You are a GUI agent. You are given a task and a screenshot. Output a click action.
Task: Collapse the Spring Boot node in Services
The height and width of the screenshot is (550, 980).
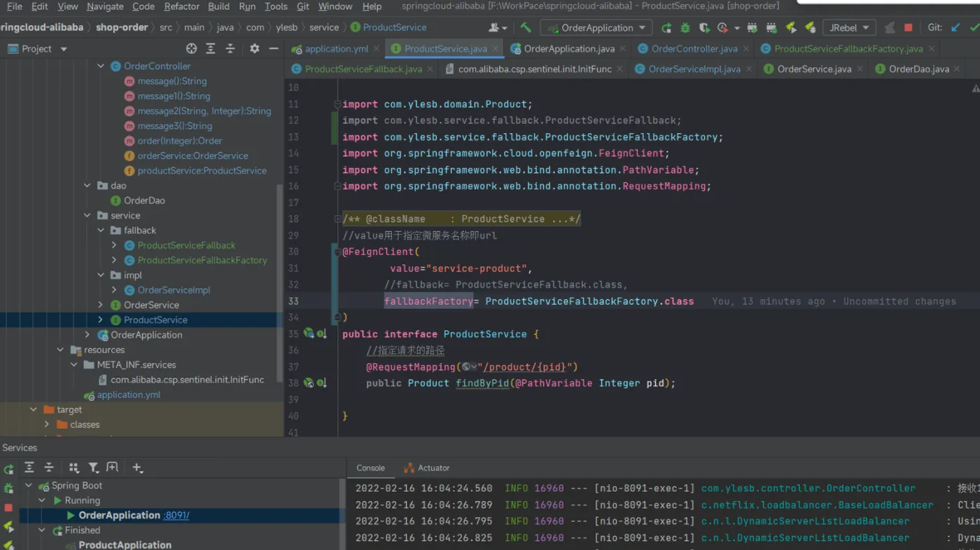(29, 486)
